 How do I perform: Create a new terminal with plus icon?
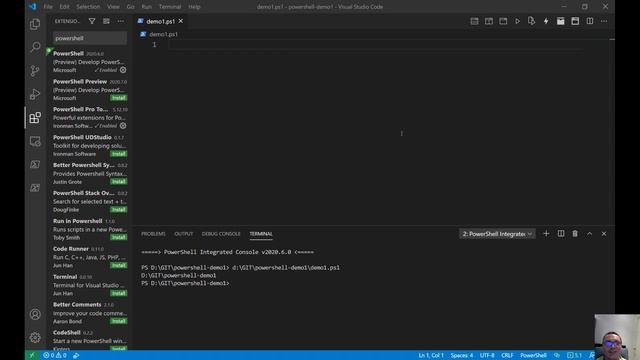546,234
